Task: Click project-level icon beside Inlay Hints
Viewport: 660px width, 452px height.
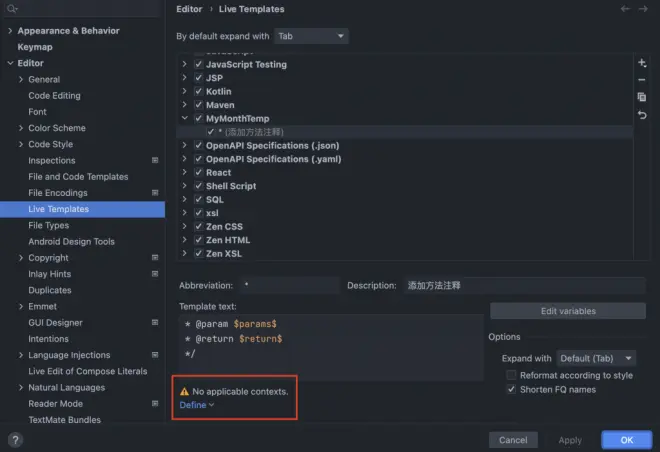Action: [155, 274]
